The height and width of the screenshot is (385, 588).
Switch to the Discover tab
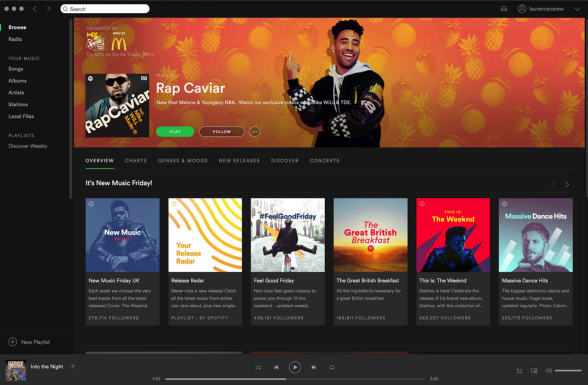click(285, 161)
